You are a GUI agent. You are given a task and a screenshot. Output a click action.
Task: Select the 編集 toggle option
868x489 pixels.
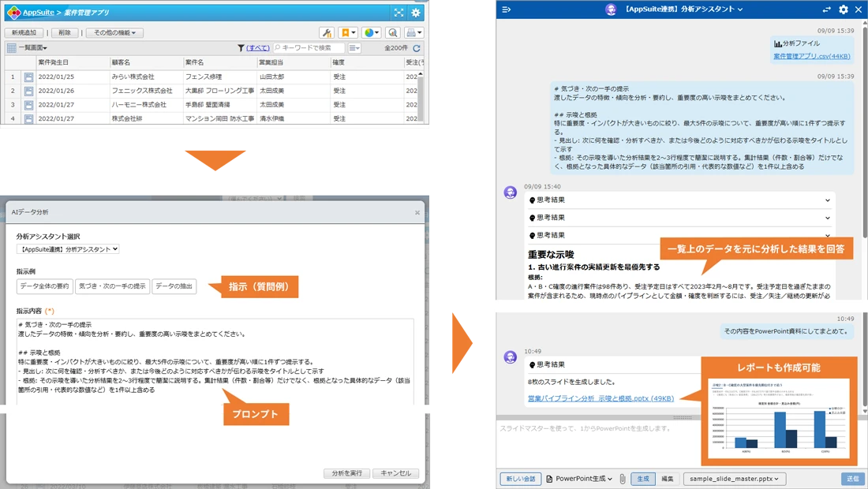pos(668,479)
